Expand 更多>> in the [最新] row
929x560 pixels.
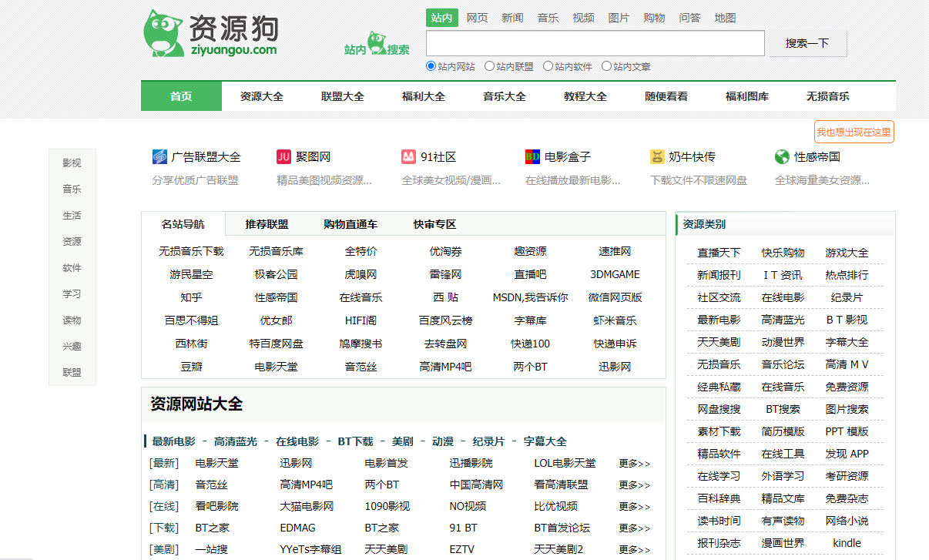click(635, 464)
